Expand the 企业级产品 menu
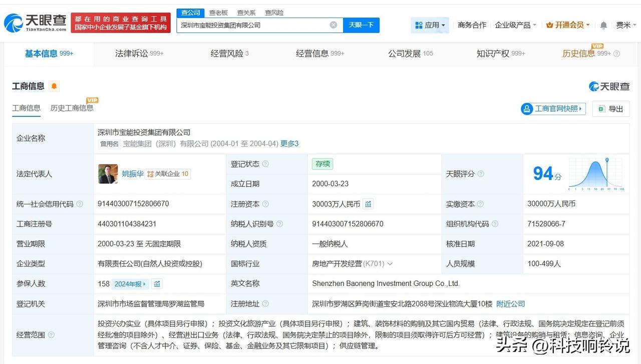Image resolution: width=641 pixels, height=364 pixels. [516, 25]
